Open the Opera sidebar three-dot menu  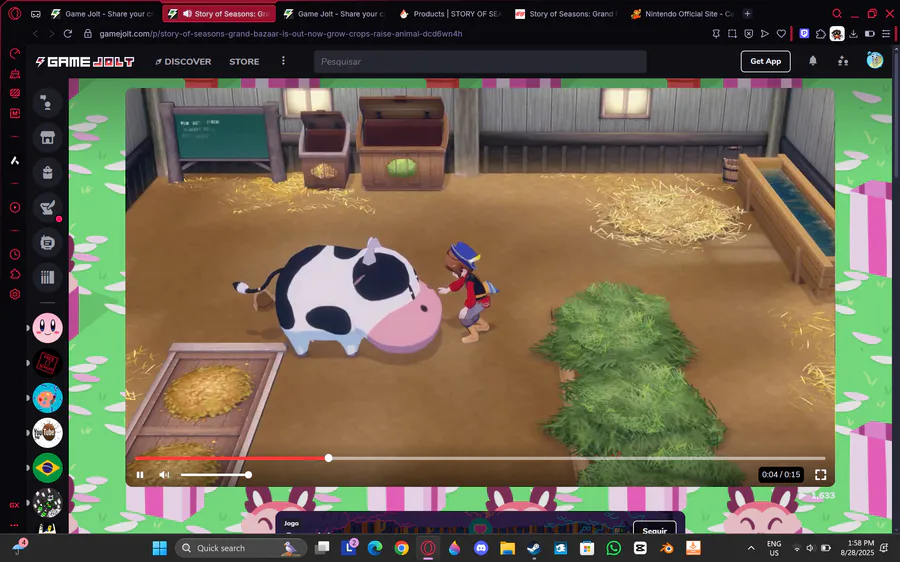(x=14, y=525)
